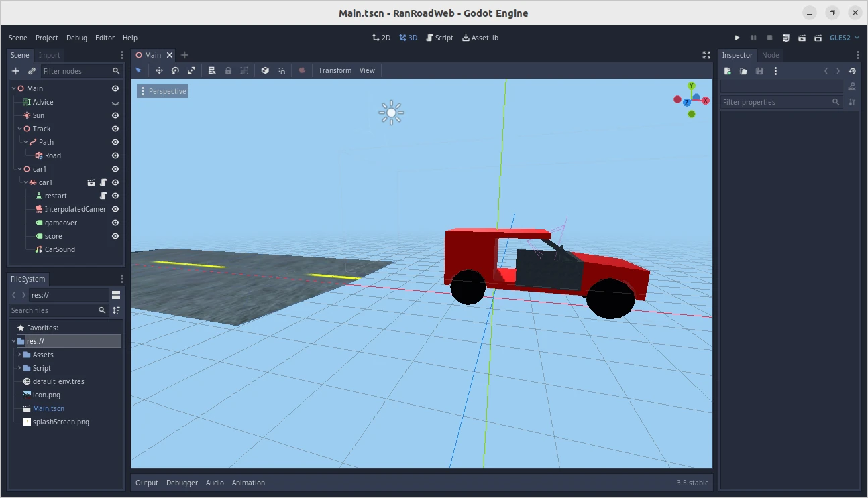Open the GLES2 renderer dropdown

pyautogui.click(x=844, y=38)
